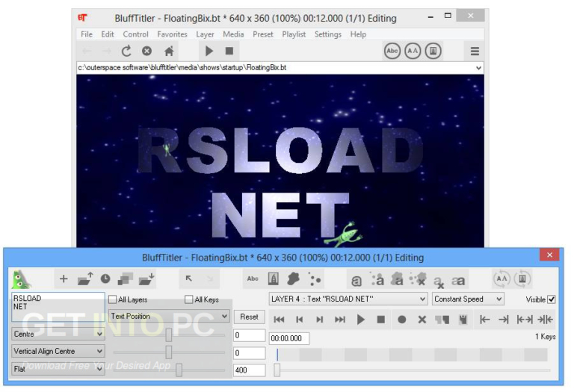This screenshot has height=392, width=574.
Task: Delete layer via 'a' with x icon
Action: pyautogui.click(x=438, y=282)
